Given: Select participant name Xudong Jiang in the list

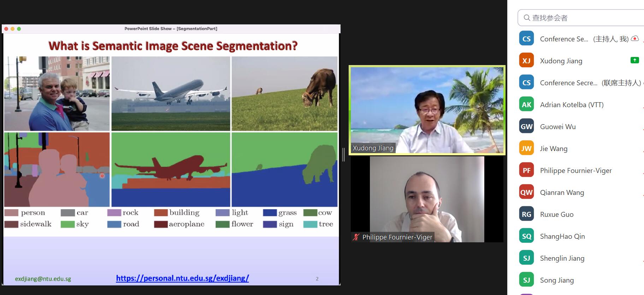Looking at the screenshot, I should (x=561, y=61).
